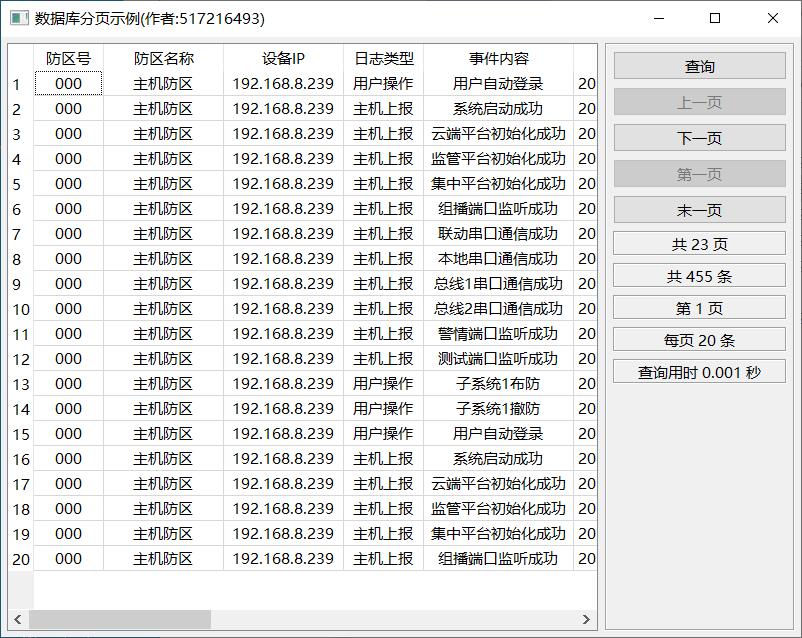Click the 每页 20 条 per-page label
The height and width of the screenshot is (638, 802).
pyautogui.click(x=699, y=340)
